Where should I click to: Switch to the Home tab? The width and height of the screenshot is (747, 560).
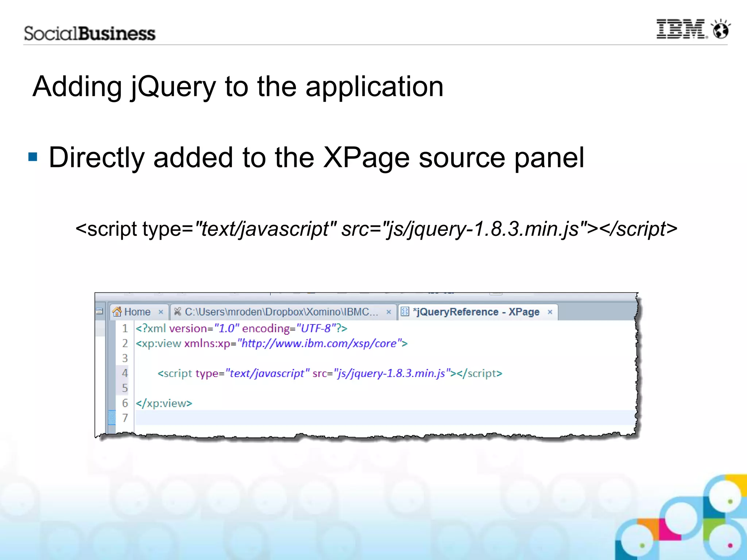tap(139, 312)
